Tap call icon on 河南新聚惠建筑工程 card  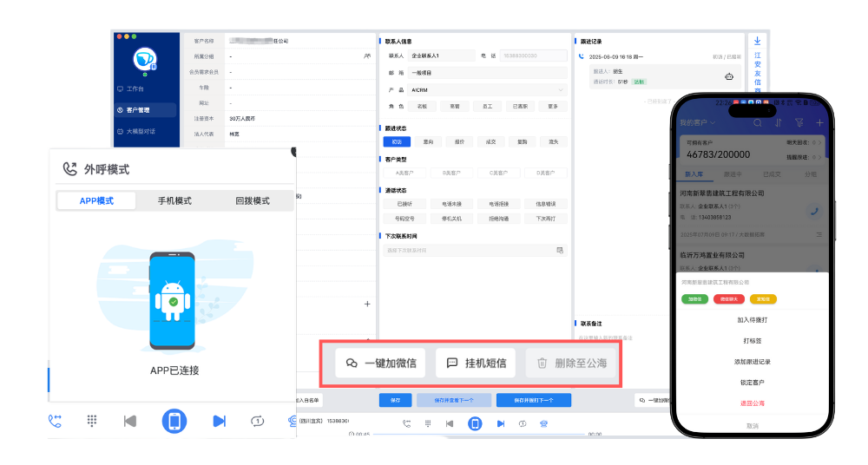click(814, 211)
